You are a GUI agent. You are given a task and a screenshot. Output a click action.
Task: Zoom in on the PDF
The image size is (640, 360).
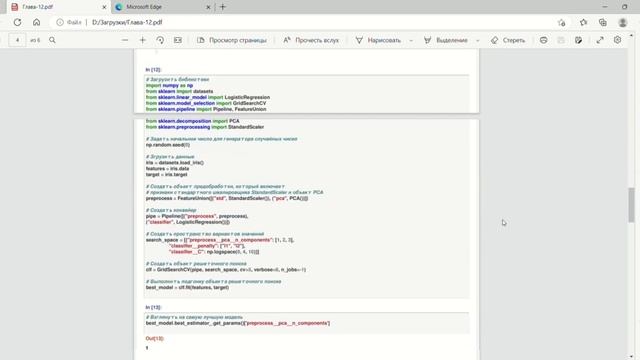coord(142,40)
